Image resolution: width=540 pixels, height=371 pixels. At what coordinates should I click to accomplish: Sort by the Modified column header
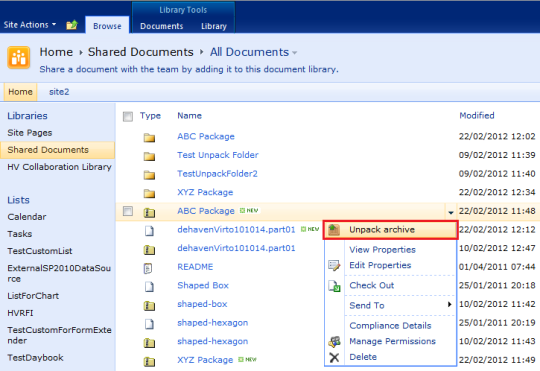(x=477, y=115)
